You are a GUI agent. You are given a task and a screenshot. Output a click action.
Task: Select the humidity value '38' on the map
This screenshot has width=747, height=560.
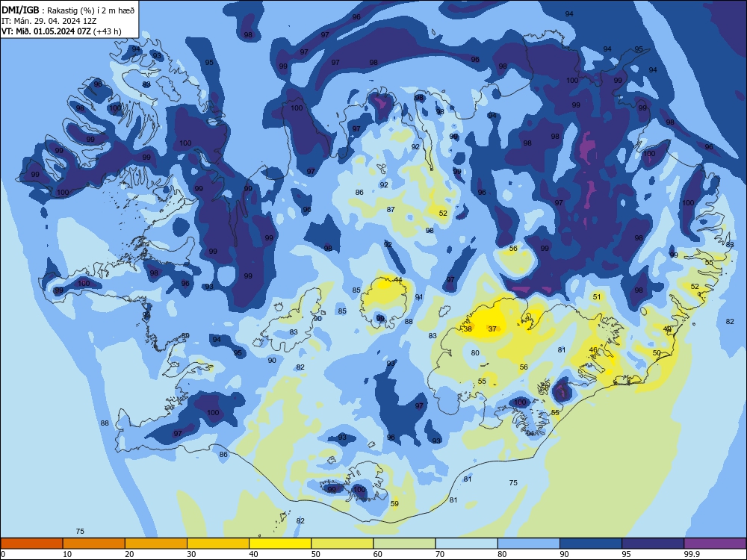[468, 329]
